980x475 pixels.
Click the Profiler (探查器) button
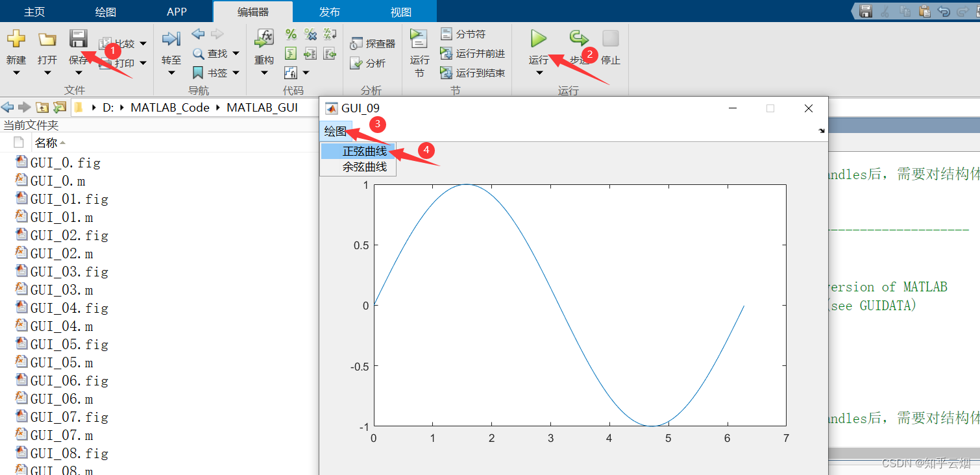coord(373,43)
